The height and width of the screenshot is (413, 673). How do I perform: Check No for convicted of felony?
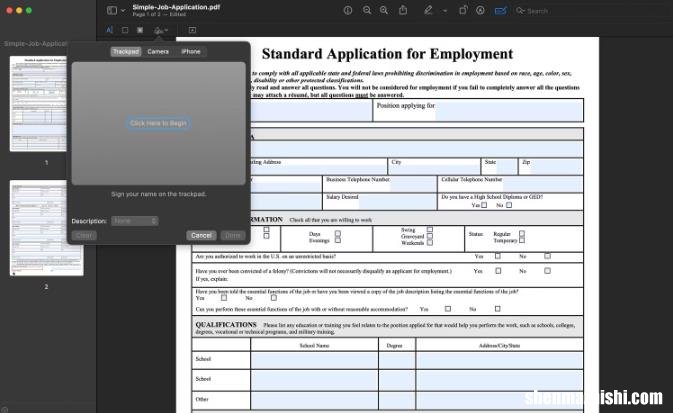(547, 271)
